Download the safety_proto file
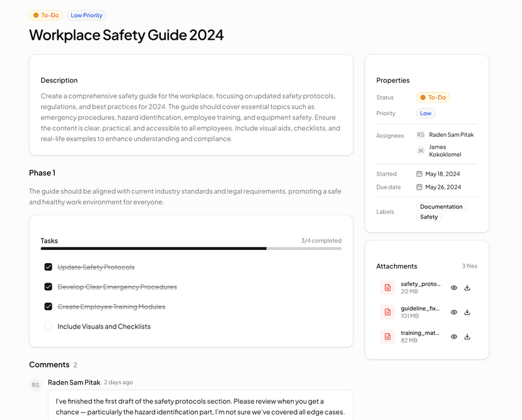Viewport: 522px width, 420px height. 467,288
